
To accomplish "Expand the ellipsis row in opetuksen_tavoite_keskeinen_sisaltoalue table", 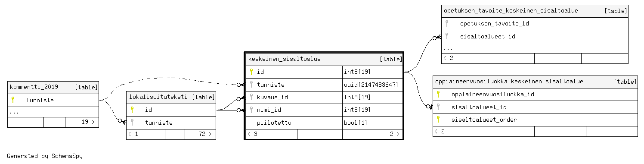I will tap(535, 48).
